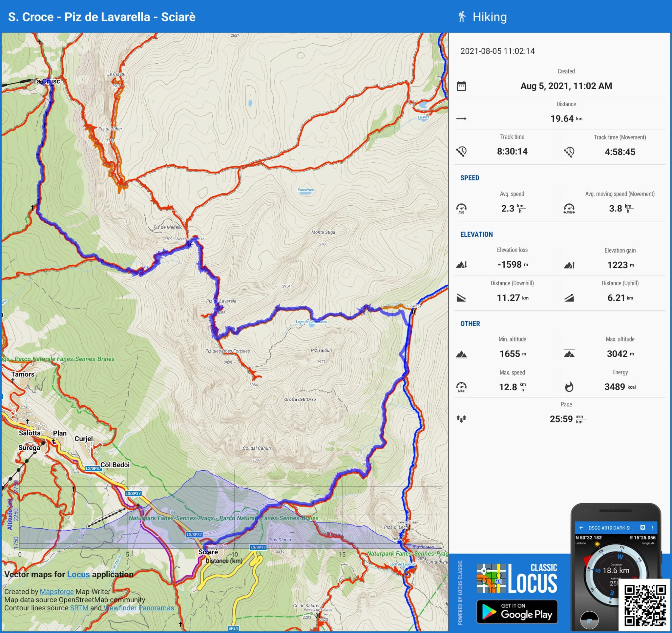Open the SRTM contour source link
The width and height of the screenshot is (672, 633).
pyautogui.click(x=79, y=608)
